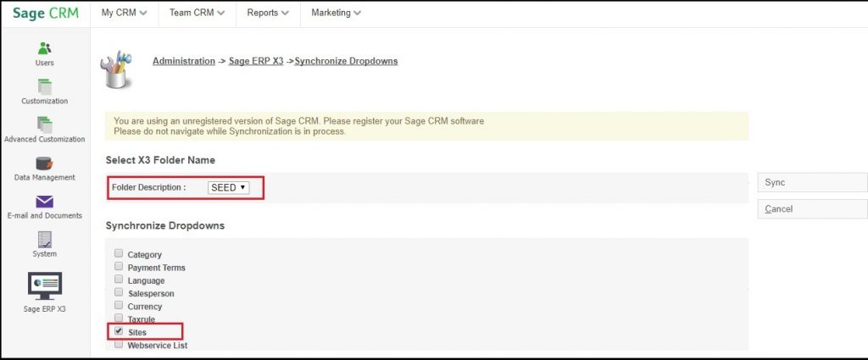Image resolution: width=868 pixels, height=360 pixels.
Task: Follow the Administration breadcrumb link
Action: [x=184, y=61]
